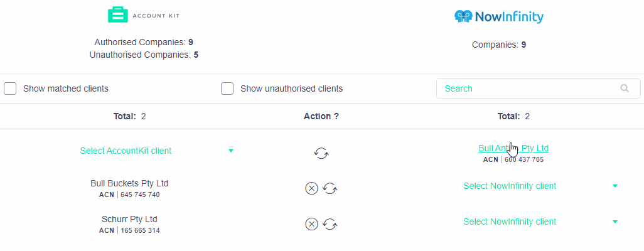Click the sync icon for Schurr Pty Ltd
Screen dimensions: 644x251
[330, 223]
